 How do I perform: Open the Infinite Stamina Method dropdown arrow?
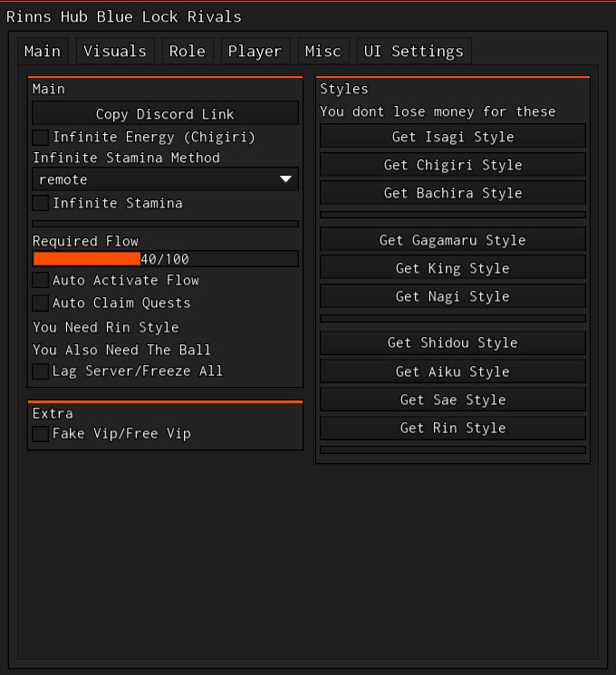[x=287, y=179]
